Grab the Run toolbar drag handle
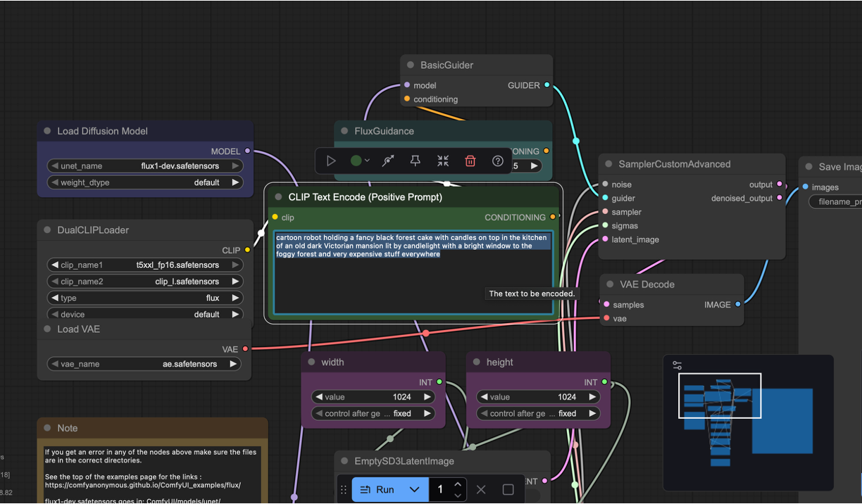862x504 pixels. pyautogui.click(x=344, y=489)
